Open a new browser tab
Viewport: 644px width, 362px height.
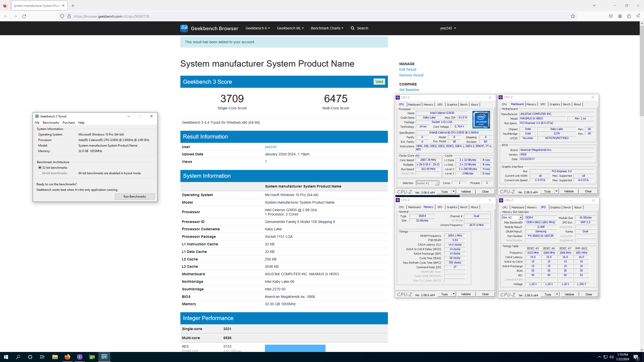[x=73, y=6]
